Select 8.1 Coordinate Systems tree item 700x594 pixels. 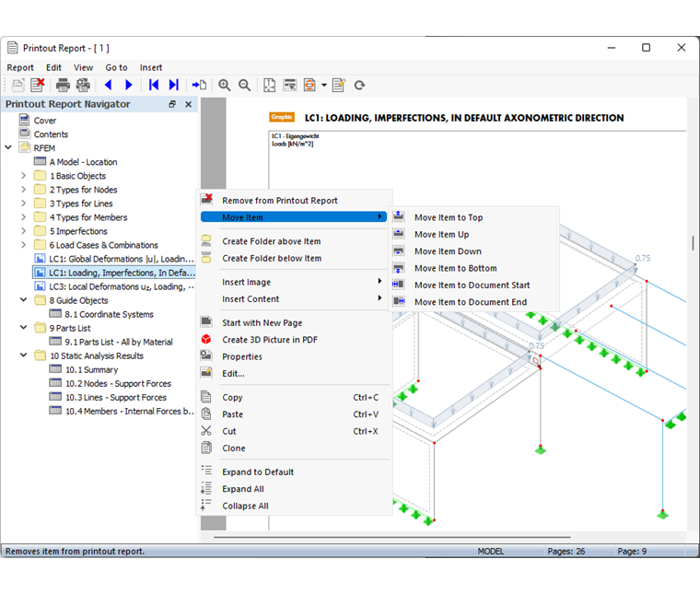(109, 314)
